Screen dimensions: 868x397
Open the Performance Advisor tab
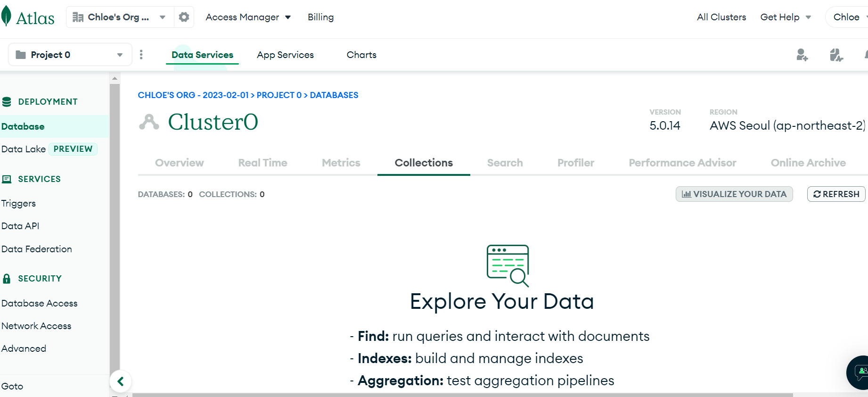(x=682, y=163)
